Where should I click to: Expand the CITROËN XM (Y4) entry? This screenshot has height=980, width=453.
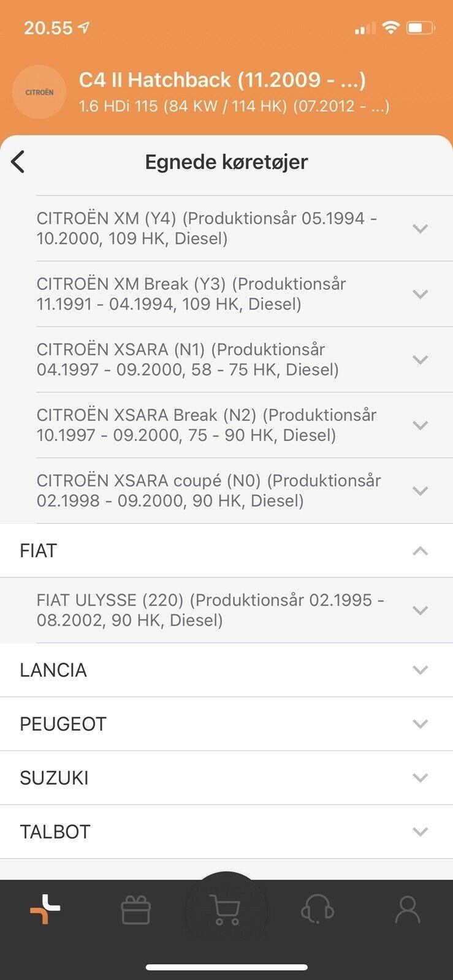[420, 228]
